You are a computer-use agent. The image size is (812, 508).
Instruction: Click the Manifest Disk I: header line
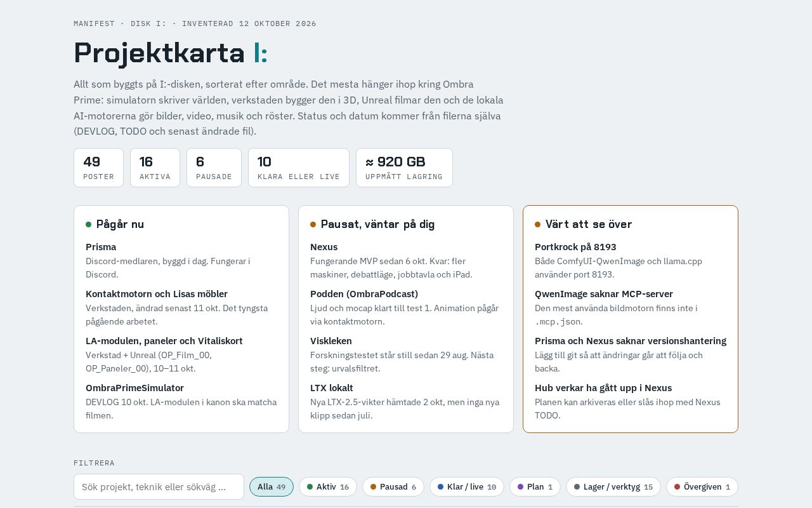click(195, 23)
